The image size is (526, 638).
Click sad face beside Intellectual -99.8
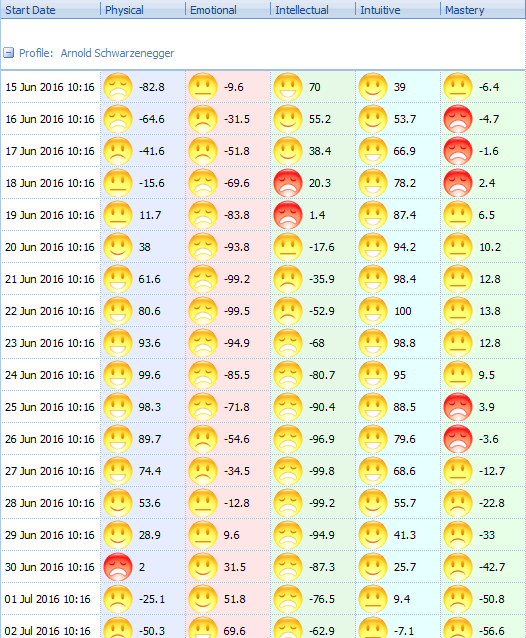[x=288, y=471]
